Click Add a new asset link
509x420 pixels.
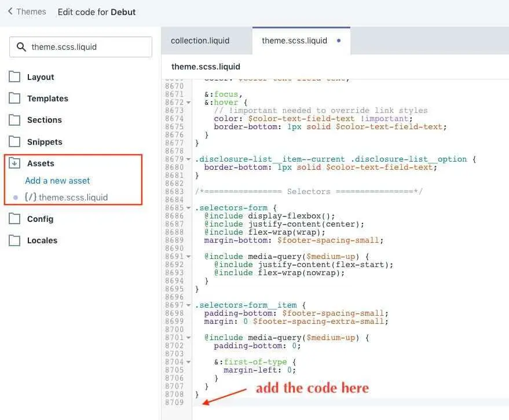click(x=57, y=181)
